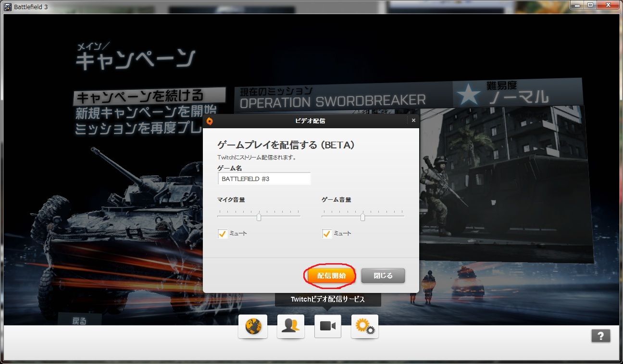Start streaming with 配信開始 button
623x364 pixels.
330,276
